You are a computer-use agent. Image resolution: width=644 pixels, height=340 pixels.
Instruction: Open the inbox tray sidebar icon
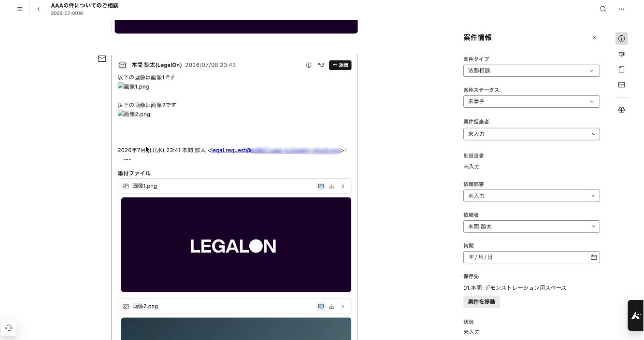[x=622, y=85]
